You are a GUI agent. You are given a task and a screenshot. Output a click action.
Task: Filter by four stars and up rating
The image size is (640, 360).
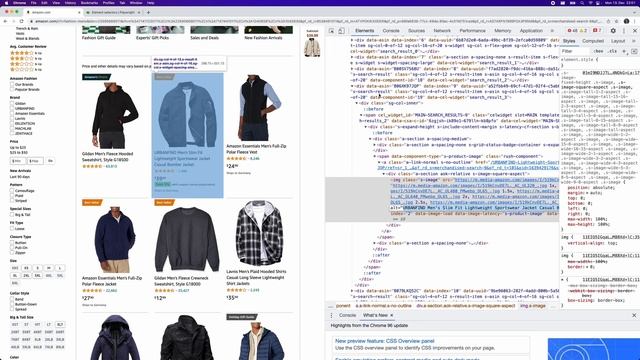pos(26,53)
